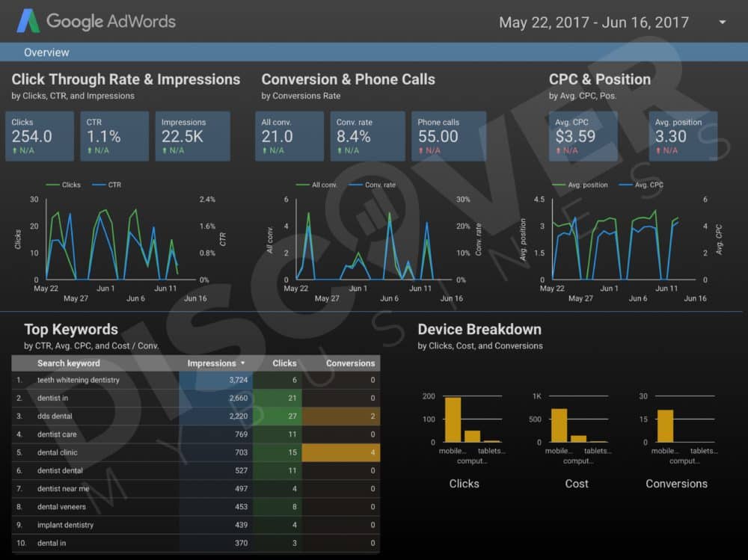Select the "dentist near me" keyword
Image resolution: width=748 pixels, height=560 pixels.
(x=64, y=489)
